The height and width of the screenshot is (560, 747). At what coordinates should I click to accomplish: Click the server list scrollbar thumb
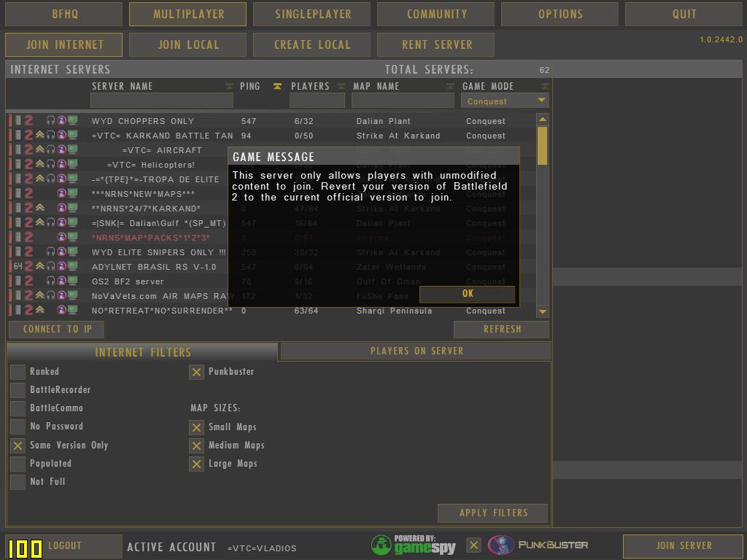click(542, 146)
